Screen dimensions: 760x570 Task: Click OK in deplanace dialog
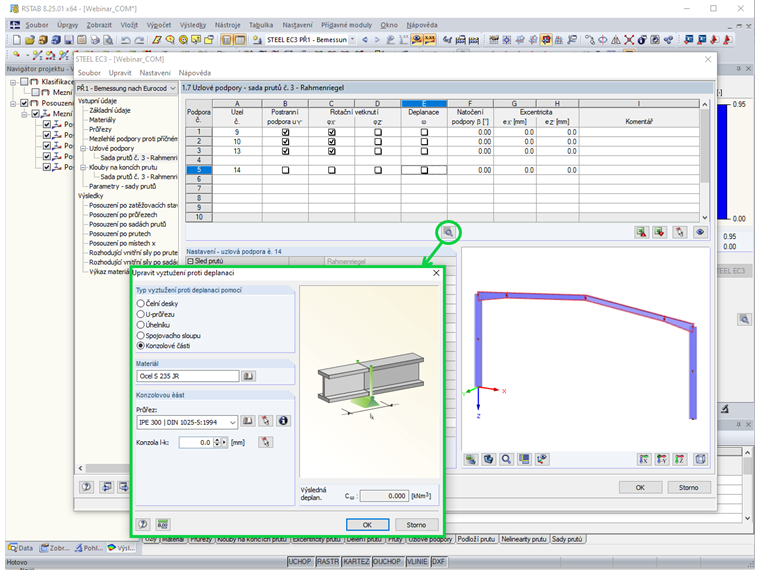[x=367, y=524]
